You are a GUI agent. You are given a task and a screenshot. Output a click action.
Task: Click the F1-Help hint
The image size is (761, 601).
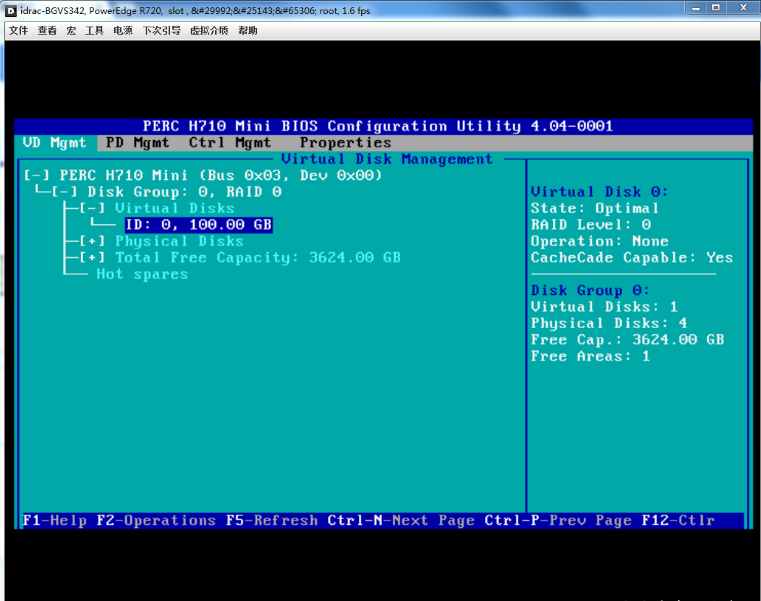point(55,520)
